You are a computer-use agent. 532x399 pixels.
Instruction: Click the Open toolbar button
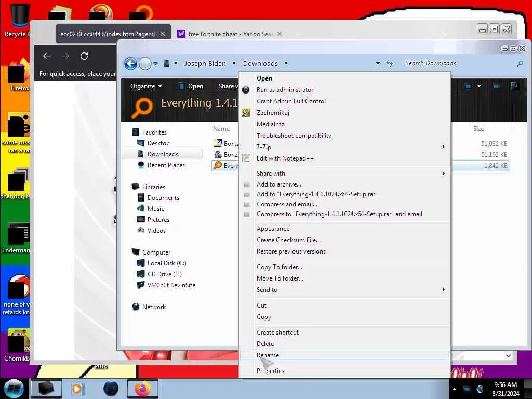pos(191,86)
